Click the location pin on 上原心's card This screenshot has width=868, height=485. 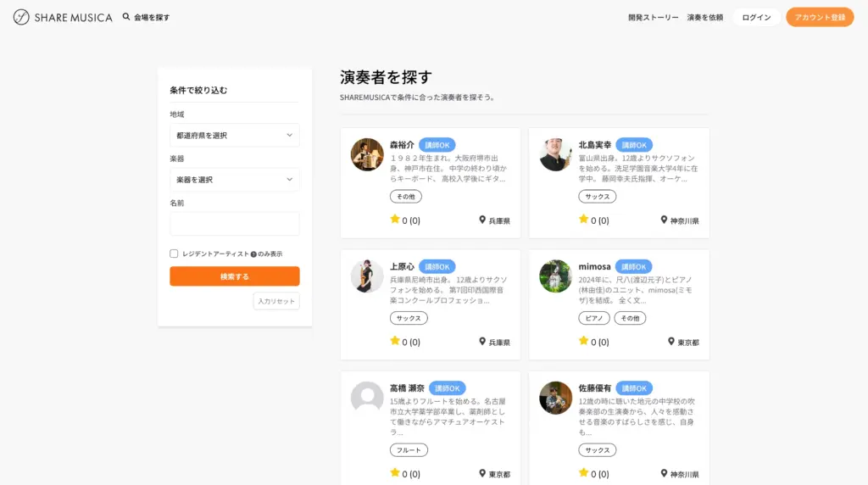483,342
